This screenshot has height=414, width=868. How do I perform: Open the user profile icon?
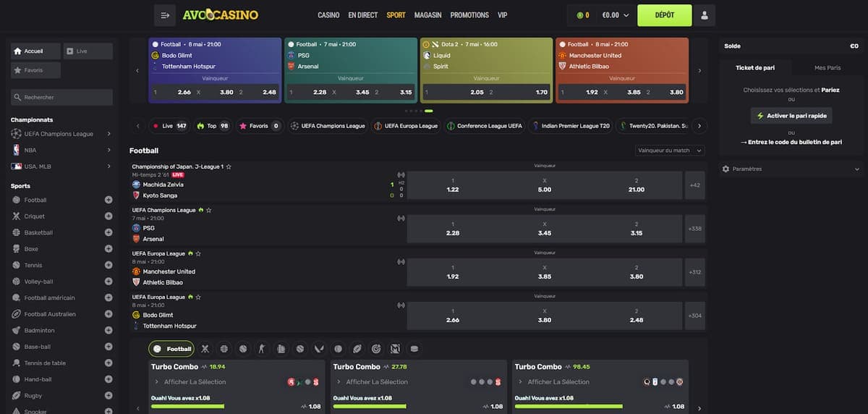pyautogui.click(x=705, y=15)
